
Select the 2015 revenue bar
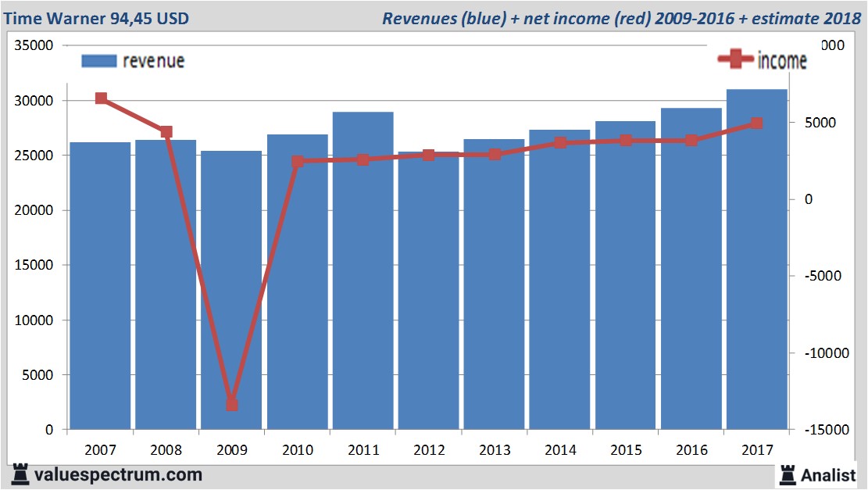tap(626, 275)
